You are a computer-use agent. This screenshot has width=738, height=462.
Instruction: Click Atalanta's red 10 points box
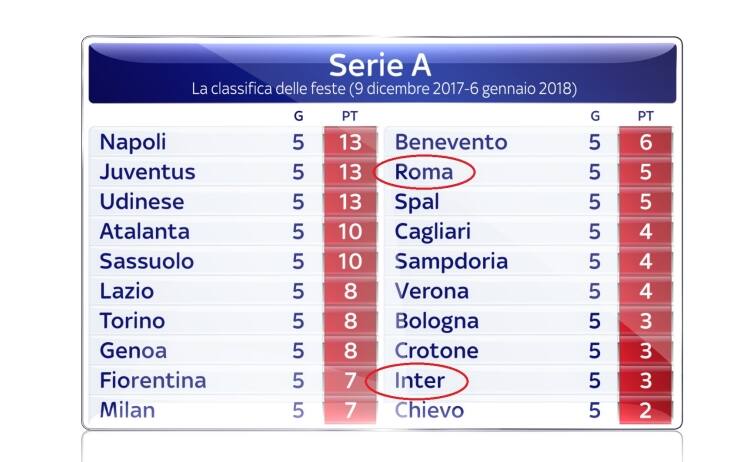(x=350, y=232)
